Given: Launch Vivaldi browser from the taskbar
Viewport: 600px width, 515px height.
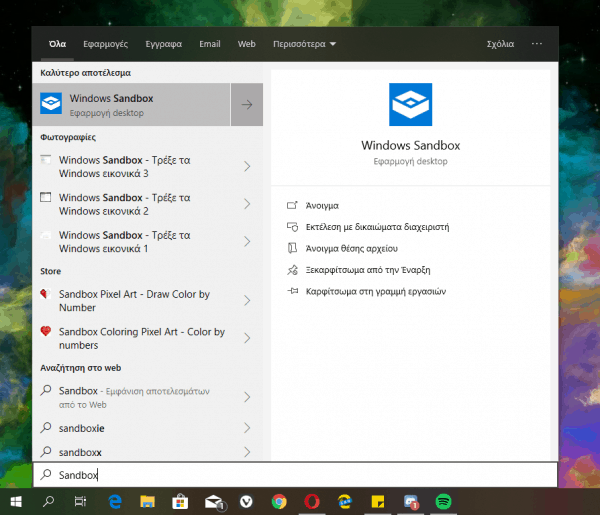Looking at the screenshot, I should [246, 502].
